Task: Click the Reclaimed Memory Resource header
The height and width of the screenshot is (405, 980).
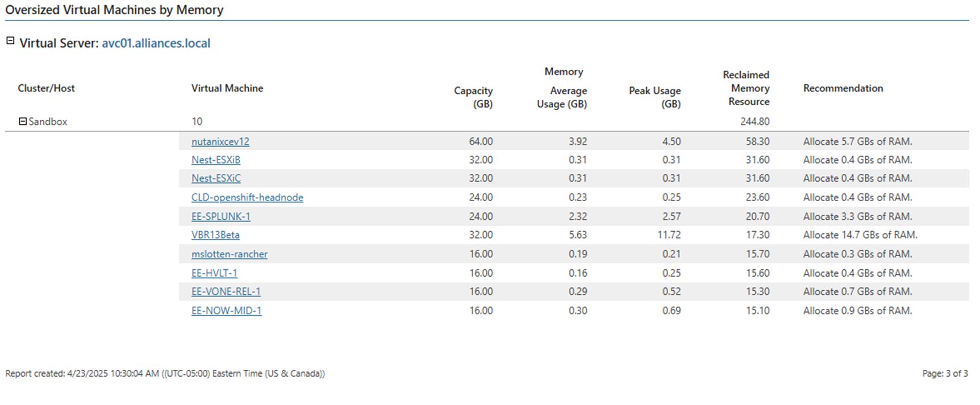Action: (x=746, y=88)
